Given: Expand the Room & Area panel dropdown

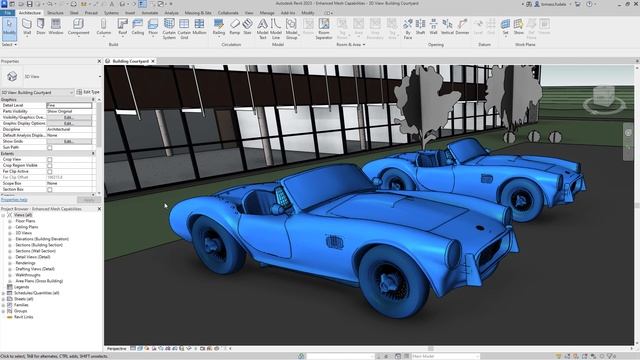Looking at the screenshot, I should pyautogui.click(x=351, y=44).
